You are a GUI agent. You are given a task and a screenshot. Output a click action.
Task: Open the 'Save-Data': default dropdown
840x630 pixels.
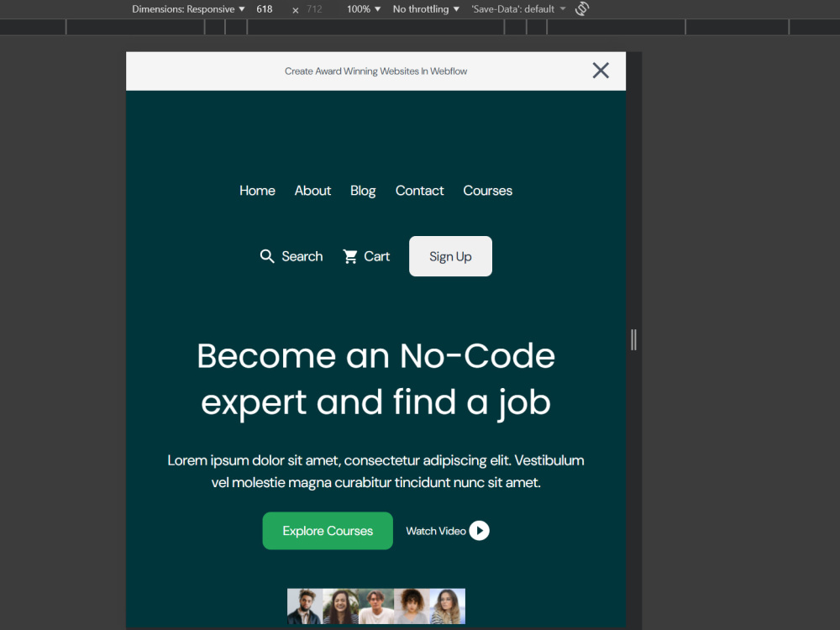(x=518, y=9)
